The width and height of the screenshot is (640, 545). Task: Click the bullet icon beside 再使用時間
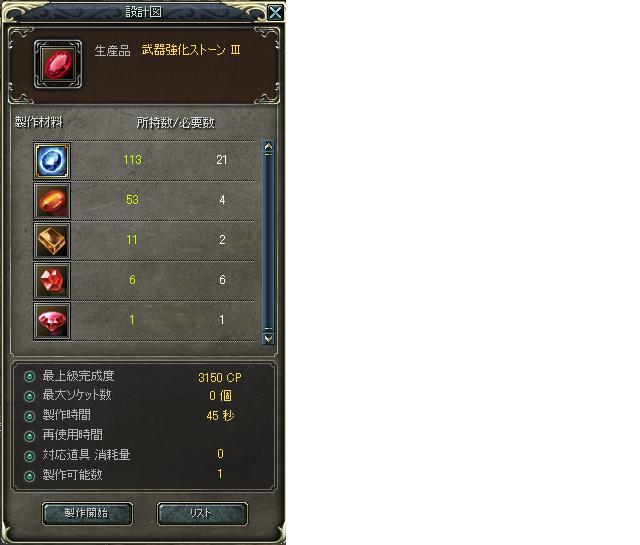[29, 436]
